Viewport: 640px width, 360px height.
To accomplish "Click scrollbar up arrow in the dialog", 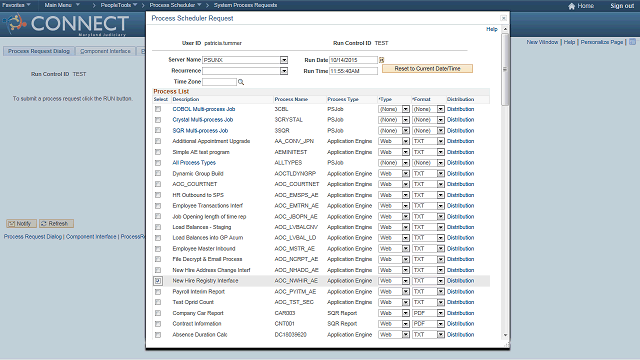I will (x=505, y=29).
